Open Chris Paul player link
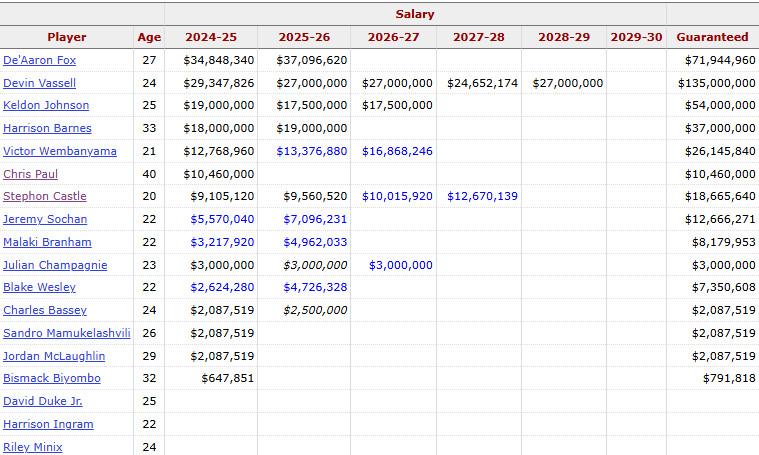Screen dimensions: 759x455 coord(30,174)
